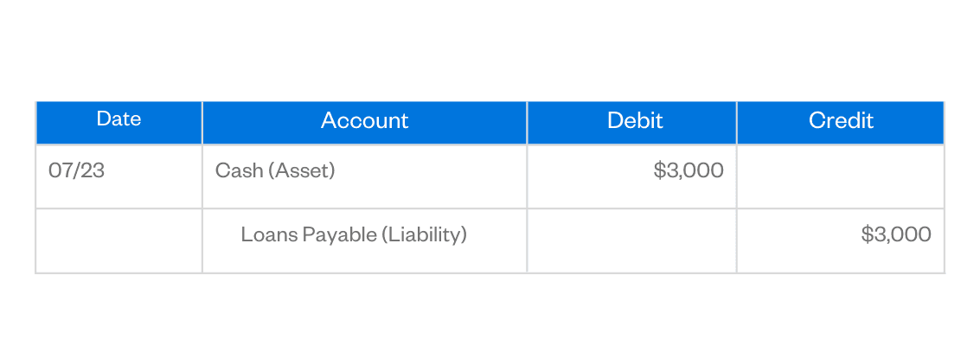Click the divider between Debit and Credit headers

pyautogui.click(x=736, y=122)
